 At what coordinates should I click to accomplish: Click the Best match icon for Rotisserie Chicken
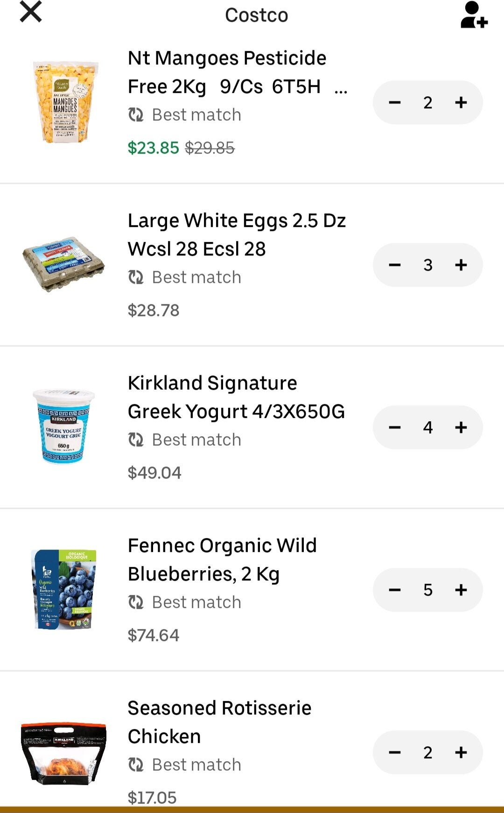(x=137, y=764)
